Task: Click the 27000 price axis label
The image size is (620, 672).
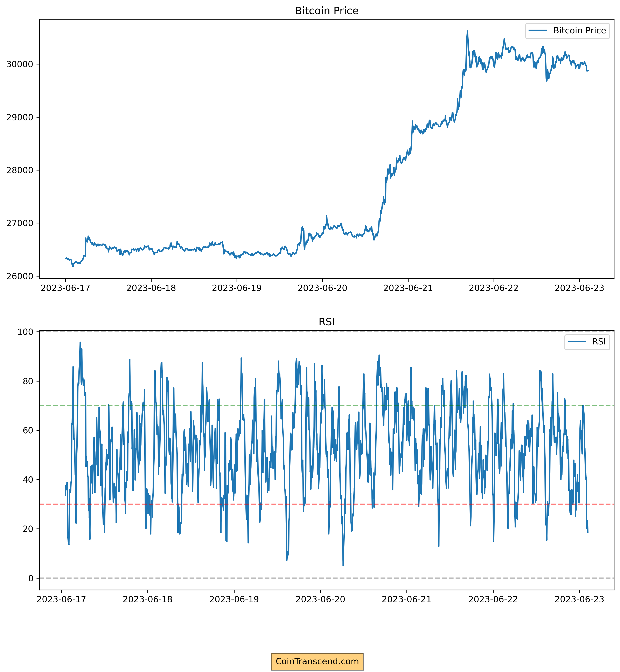Action: pyautogui.click(x=20, y=223)
